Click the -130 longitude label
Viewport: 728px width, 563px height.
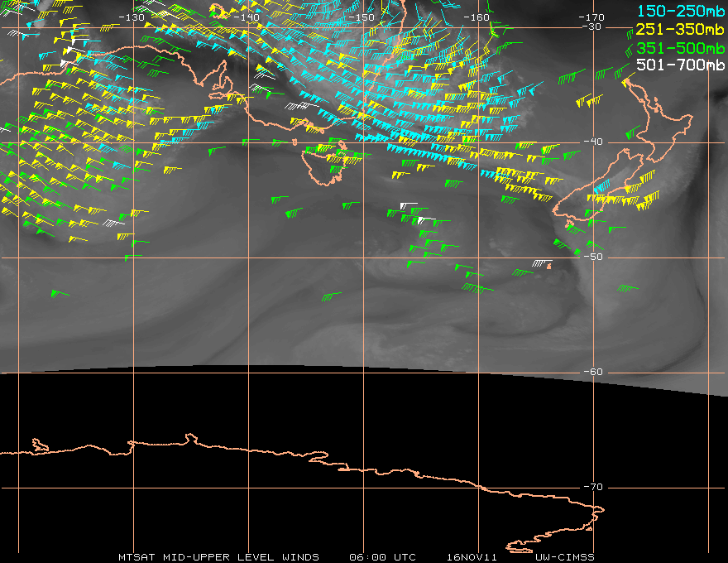coord(132,17)
